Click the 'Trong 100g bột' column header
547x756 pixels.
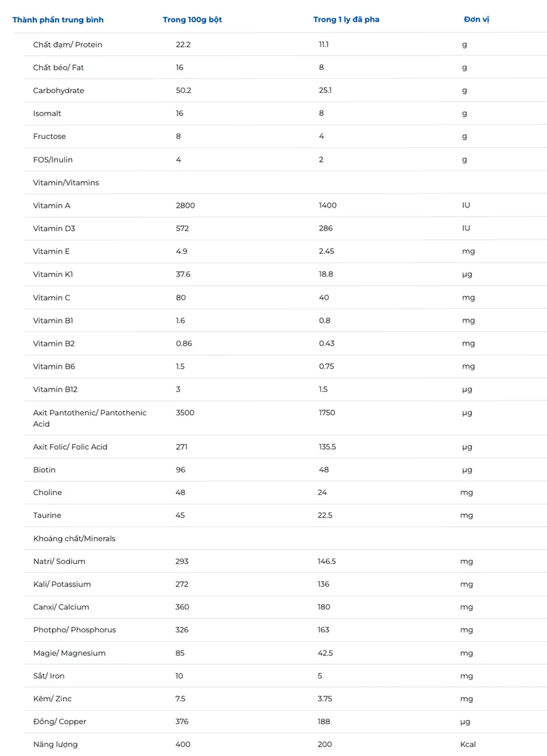[x=192, y=20]
